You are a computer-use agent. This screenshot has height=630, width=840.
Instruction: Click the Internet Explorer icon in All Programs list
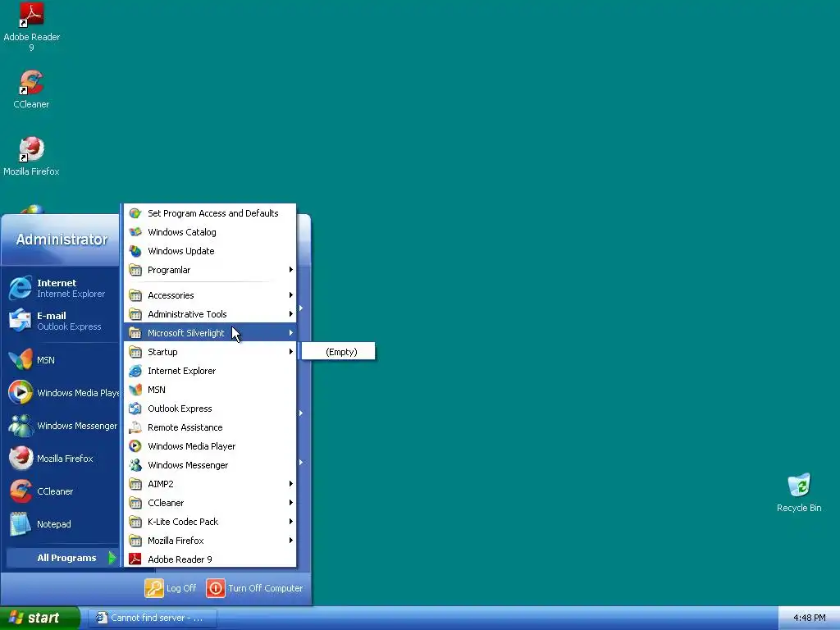[135, 371]
